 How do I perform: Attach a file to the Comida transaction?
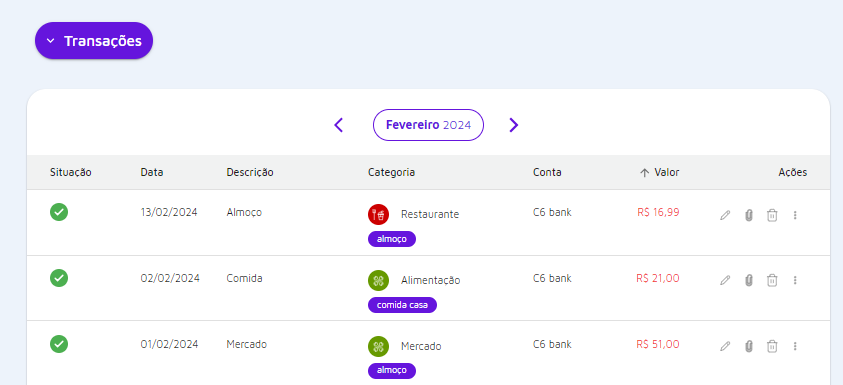click(748, 281)
